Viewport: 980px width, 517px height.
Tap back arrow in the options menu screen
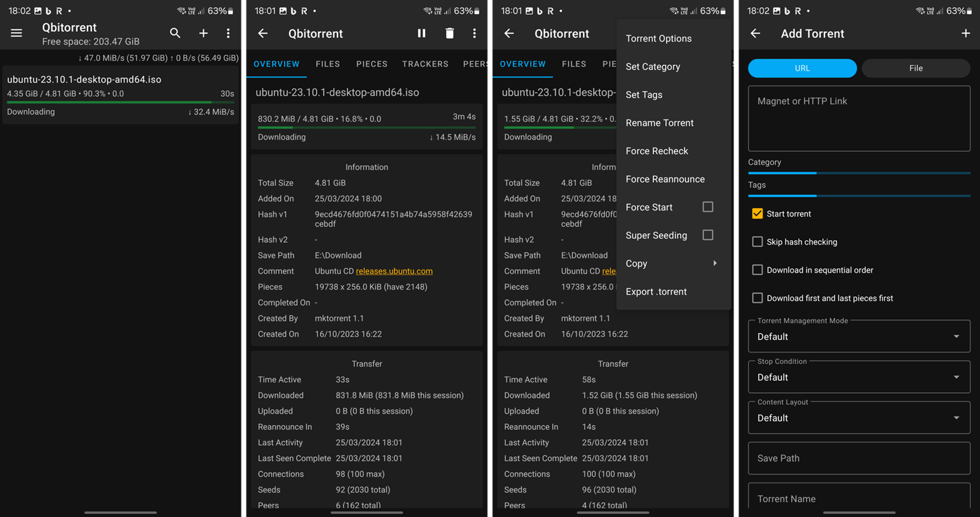click(x=509, y=33)
